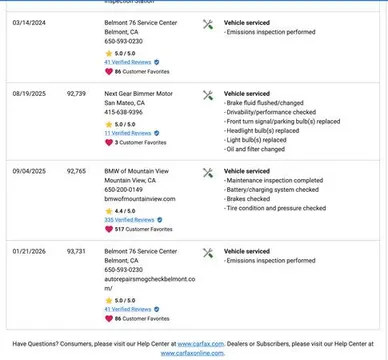Open 41 Verified Reviews in 03/14/2024 entry

(x=128, y=62)
